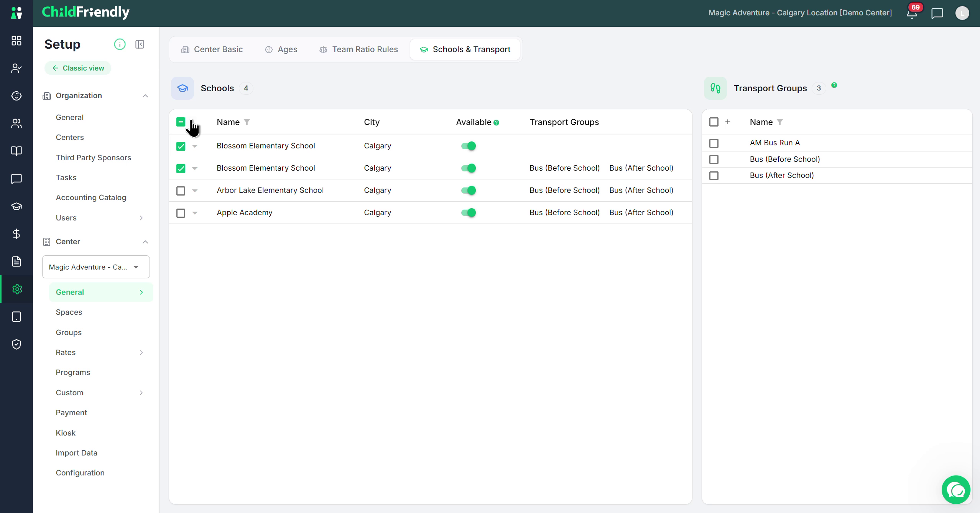This screenshot has height=513, width=980.
Task: Collapse the Organization section
Action: (145, 96)
